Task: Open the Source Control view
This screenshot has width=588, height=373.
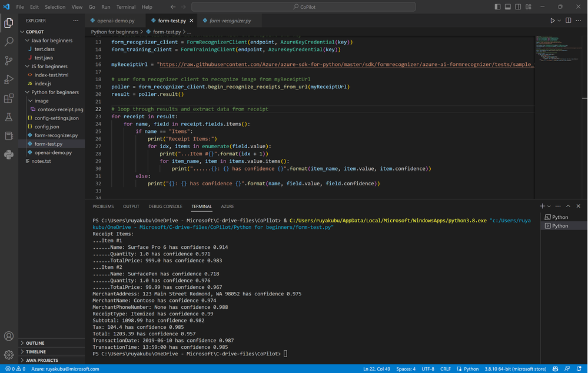Action: click(x=9, y=61)
